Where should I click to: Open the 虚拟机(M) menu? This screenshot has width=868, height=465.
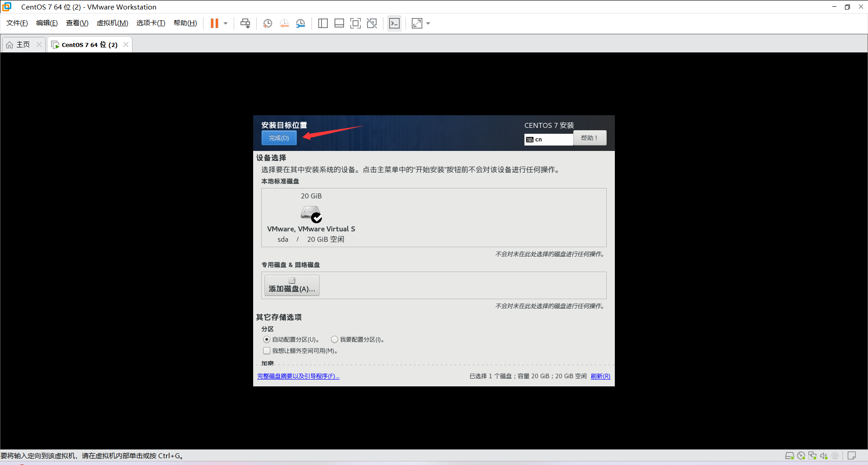coord(113,23)
